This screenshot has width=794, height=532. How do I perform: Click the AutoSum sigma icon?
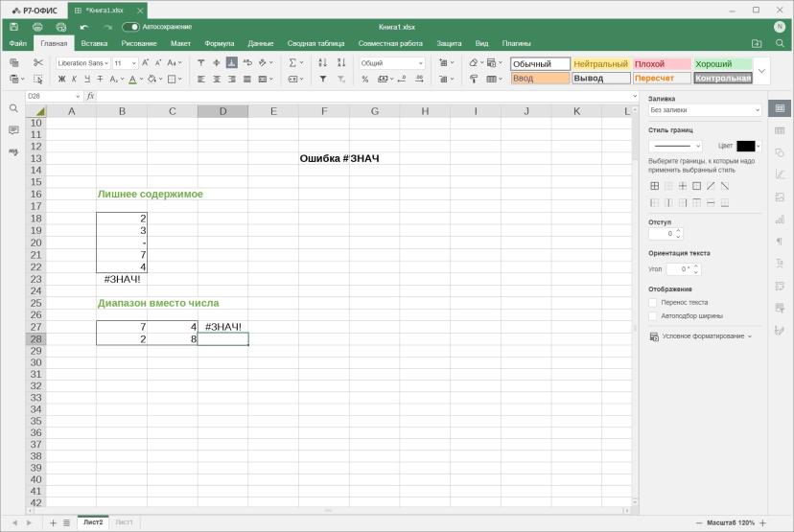292,62
